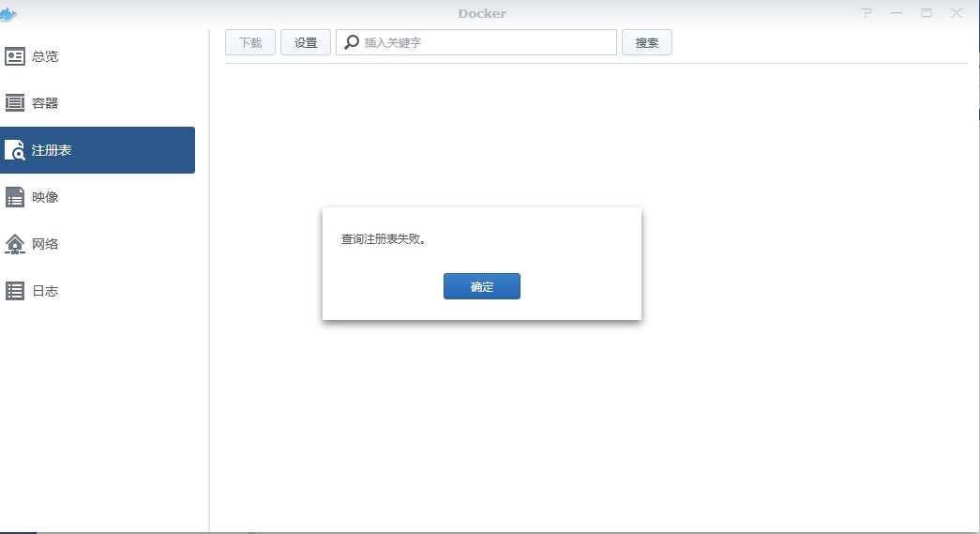The image size is (980, 534).
Task: Click the 日志 log list icon
Action: coord(15,291)
